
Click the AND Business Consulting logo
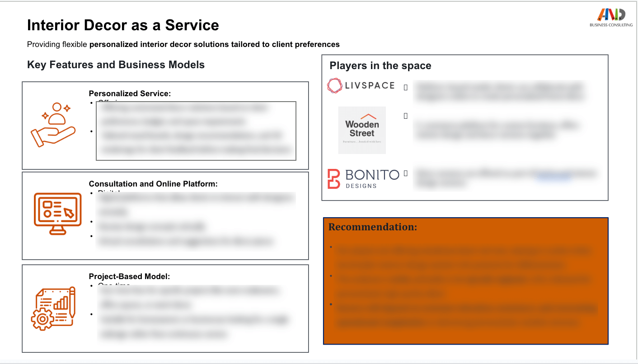611,18
